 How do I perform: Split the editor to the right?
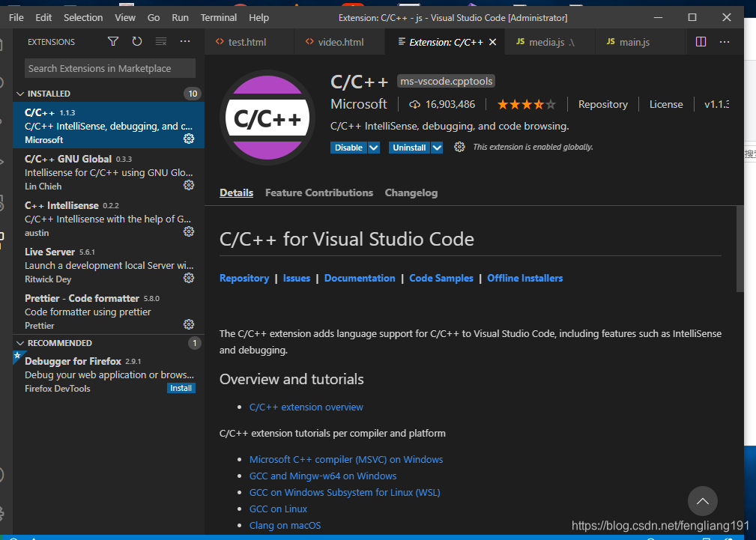(x=701, y=42)
